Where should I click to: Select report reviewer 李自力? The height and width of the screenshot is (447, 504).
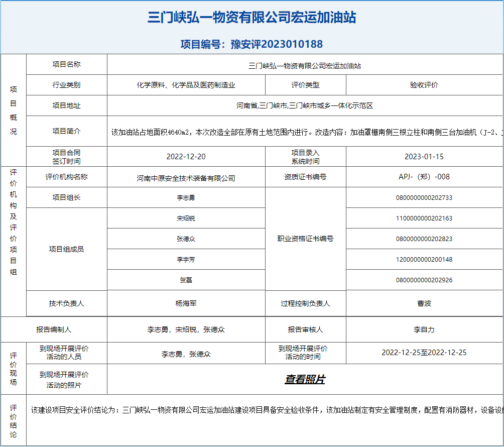pos(424,329)
